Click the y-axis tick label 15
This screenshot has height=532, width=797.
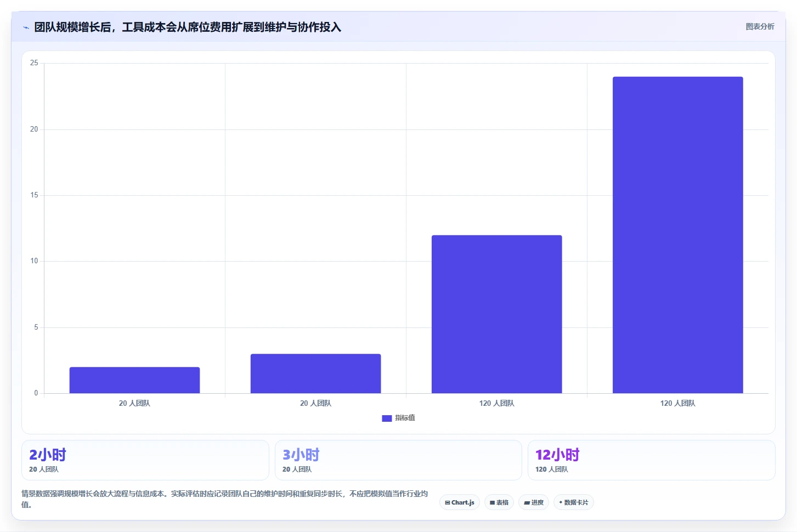pos(34,195)
